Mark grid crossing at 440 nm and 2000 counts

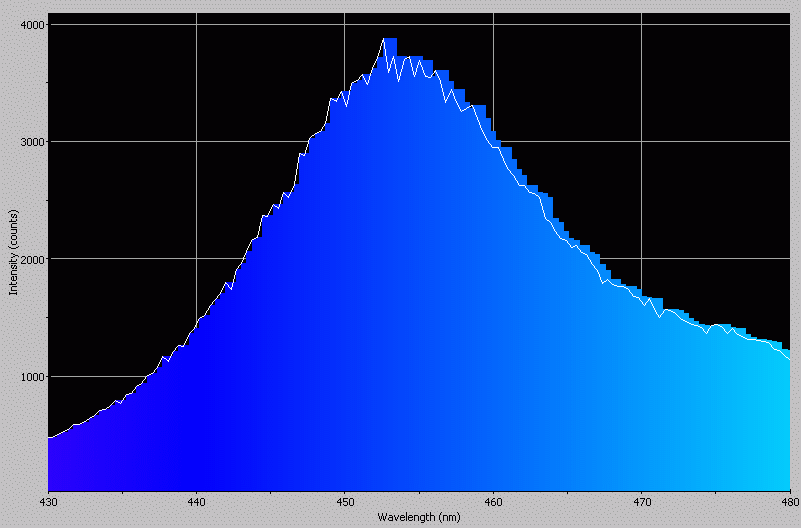pyautogui.click(x=196, y=259)
